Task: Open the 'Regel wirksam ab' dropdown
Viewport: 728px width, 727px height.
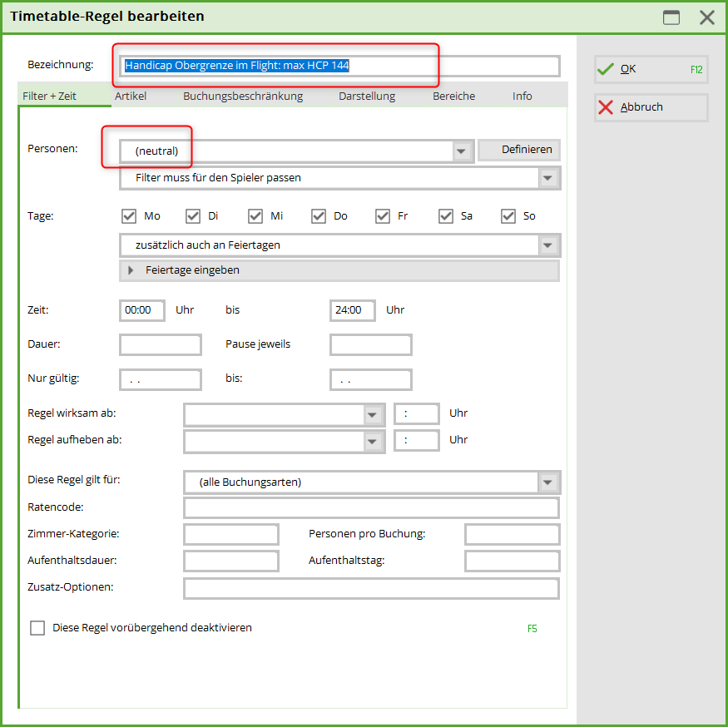Action: point(372,414)
